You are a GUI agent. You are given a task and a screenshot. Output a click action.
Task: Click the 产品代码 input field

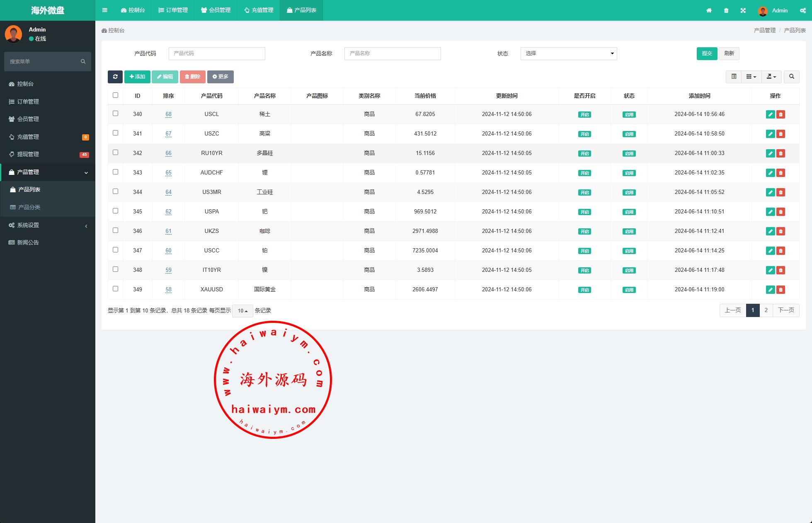(x=217, y=53)
